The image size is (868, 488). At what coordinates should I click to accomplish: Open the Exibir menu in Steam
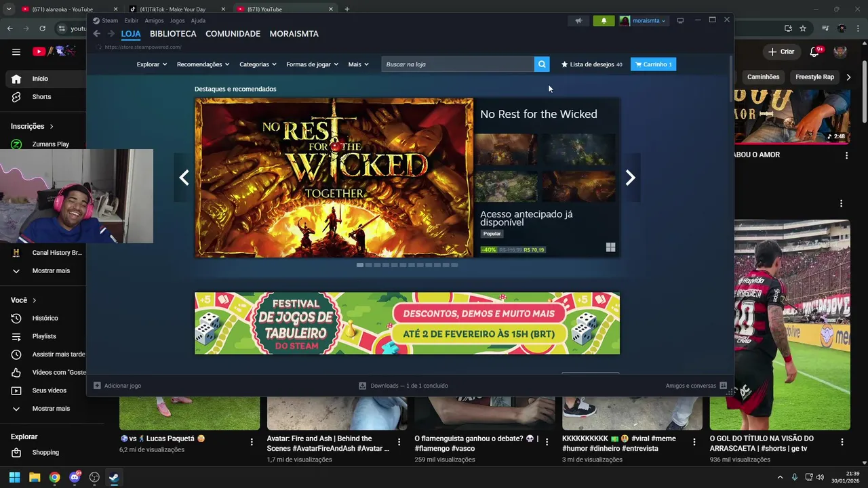(132, 20)
